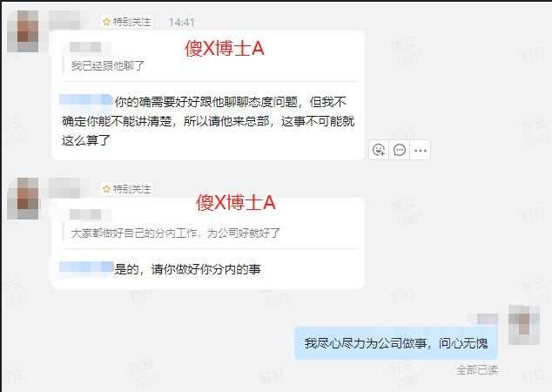Click blurred @mention in second reply
The width and height of the screenshot is (552, 392).
click(x=86, y=267)
